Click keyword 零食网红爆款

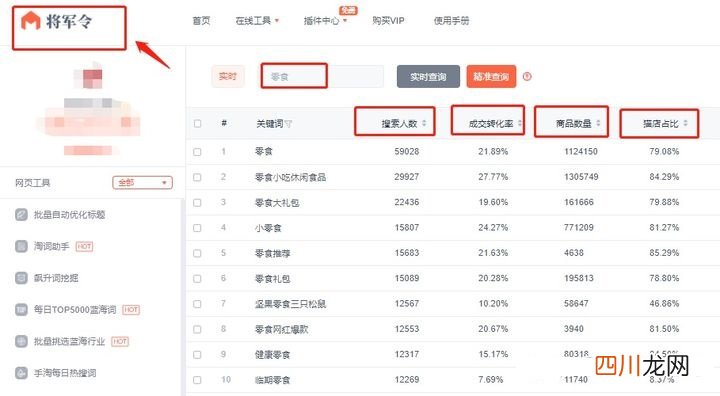(281, 329)
